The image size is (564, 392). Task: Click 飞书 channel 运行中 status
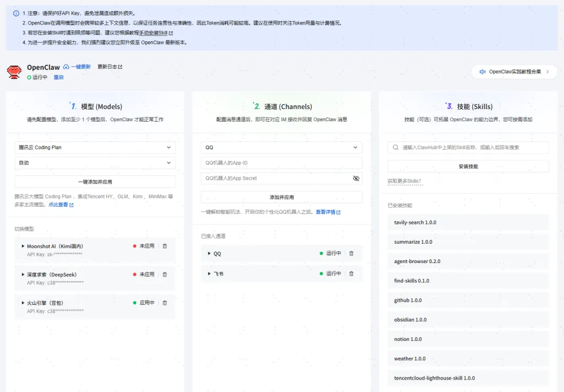[x=333, y=274]
